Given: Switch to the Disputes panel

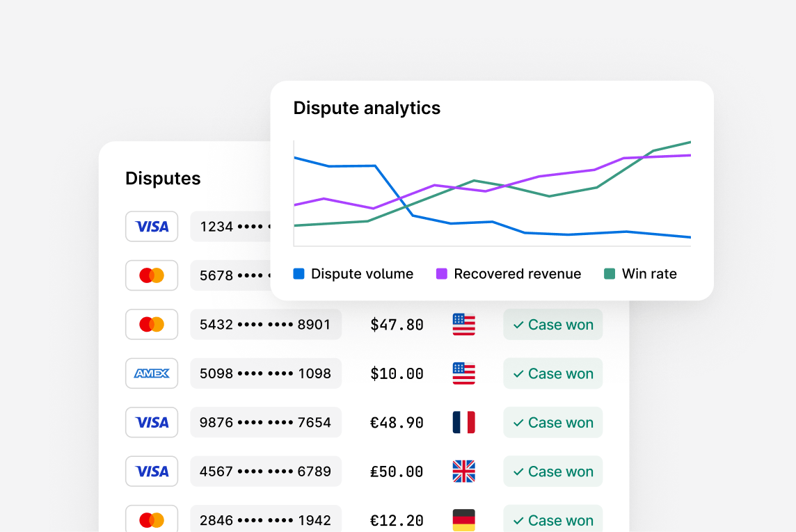Looking at the screenshot, I should point(163,179).
